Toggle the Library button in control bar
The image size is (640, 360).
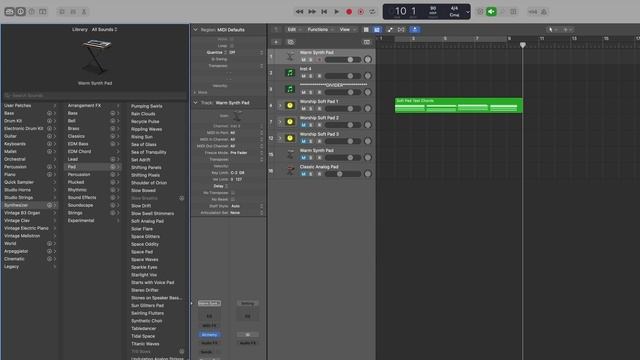(9, 12)
